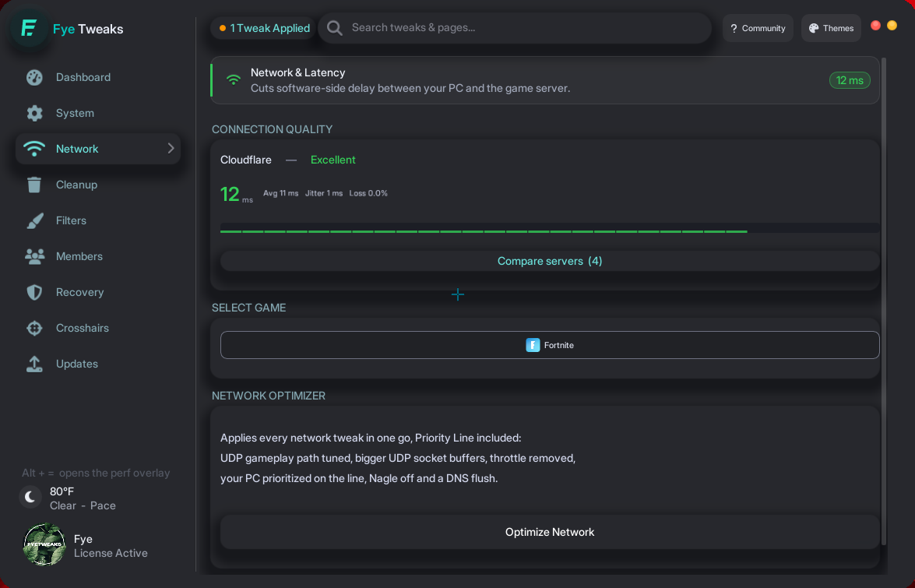The width and height of the screenshot is (915, 588).
Task: Click the NETWORK OPTIMIZER heading
Action: click(269, 396)
